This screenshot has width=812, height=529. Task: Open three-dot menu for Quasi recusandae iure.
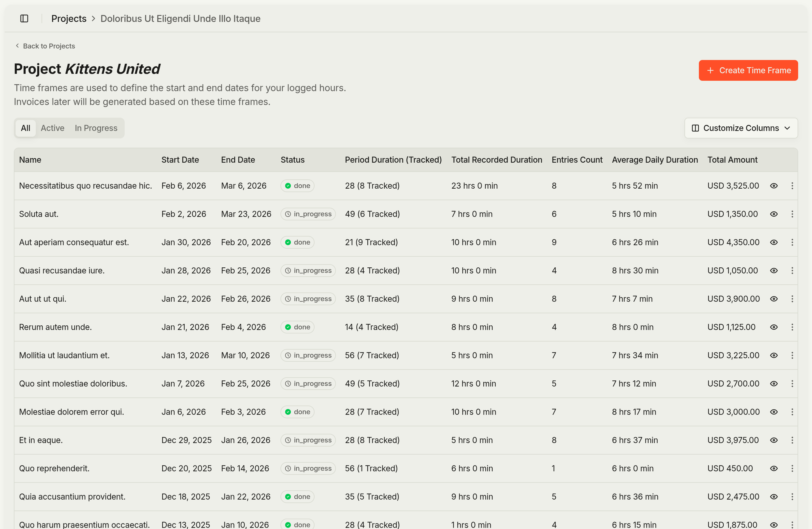click(x=792, y=271)
